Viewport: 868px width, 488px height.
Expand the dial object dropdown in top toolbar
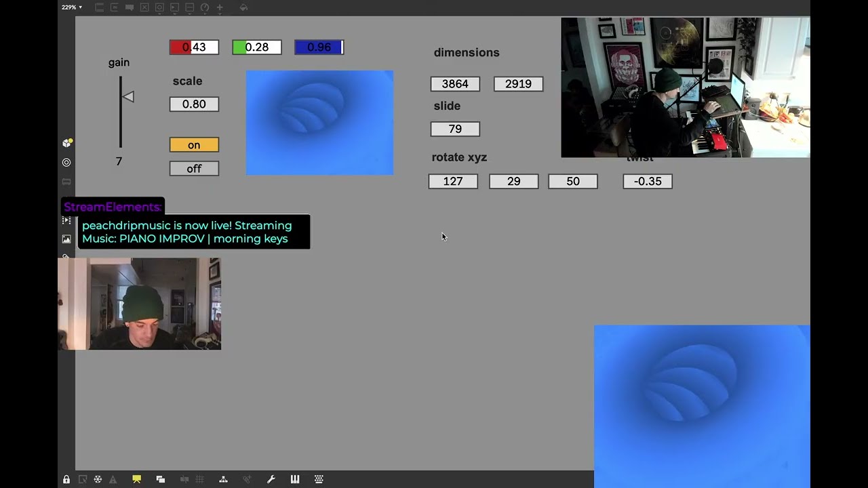coord(205,7)
